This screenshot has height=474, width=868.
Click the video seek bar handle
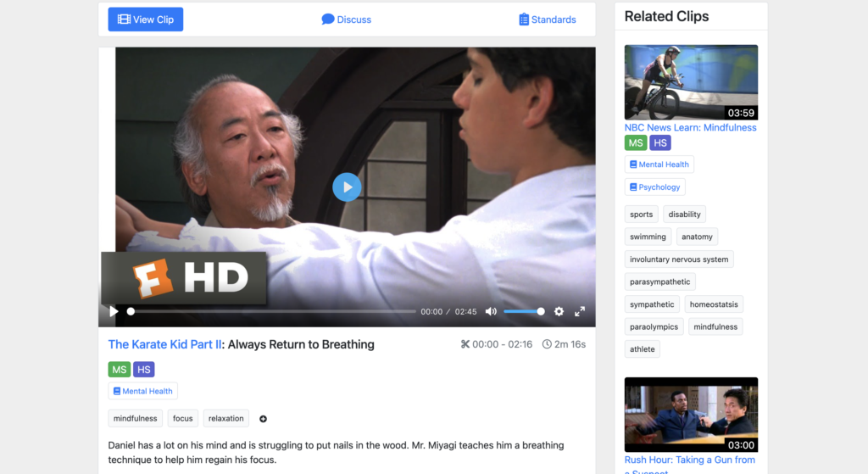131,311
